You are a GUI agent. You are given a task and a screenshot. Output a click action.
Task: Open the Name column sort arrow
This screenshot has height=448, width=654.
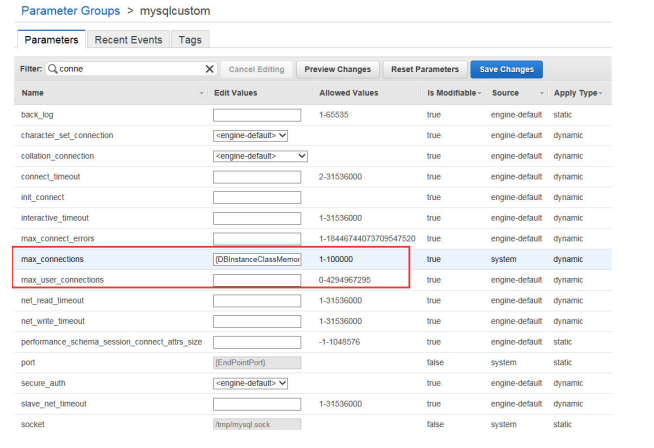click(x=201, y=93)
